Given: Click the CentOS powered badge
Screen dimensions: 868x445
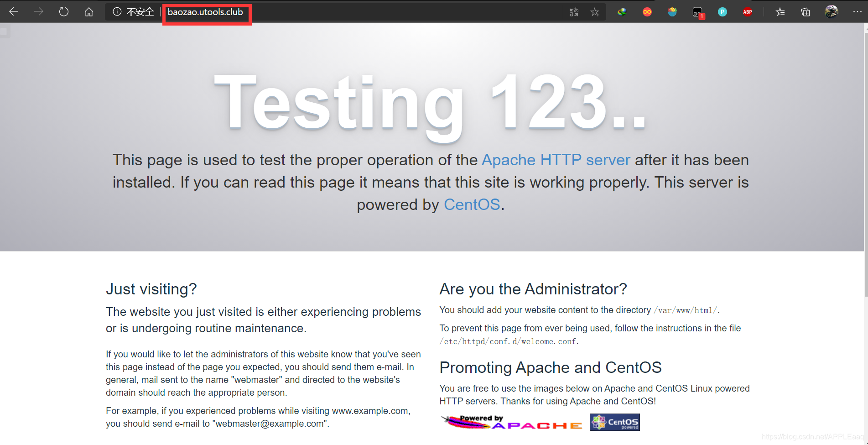Looking at the screenshot, I should point(615,422).
